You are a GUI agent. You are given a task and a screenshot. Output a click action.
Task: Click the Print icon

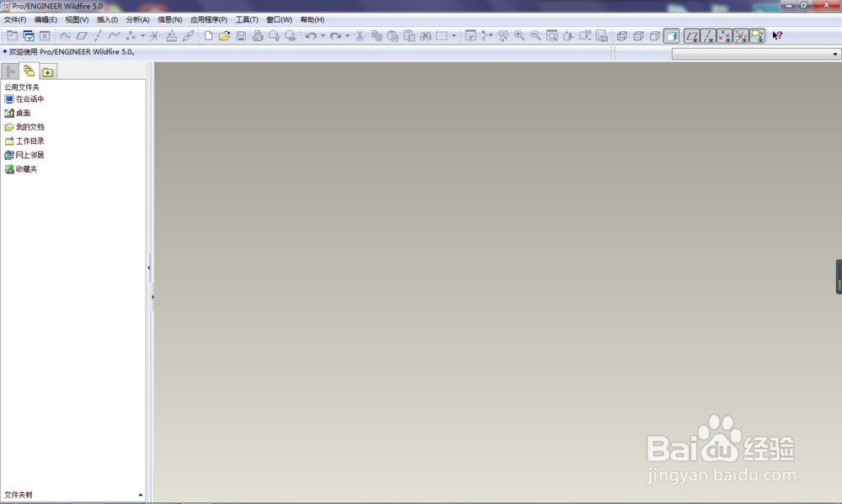(x=258, y=36)
